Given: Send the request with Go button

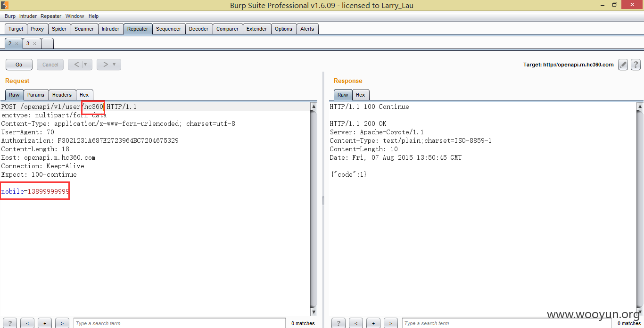Looking at the screenshot, I should 19,65.
